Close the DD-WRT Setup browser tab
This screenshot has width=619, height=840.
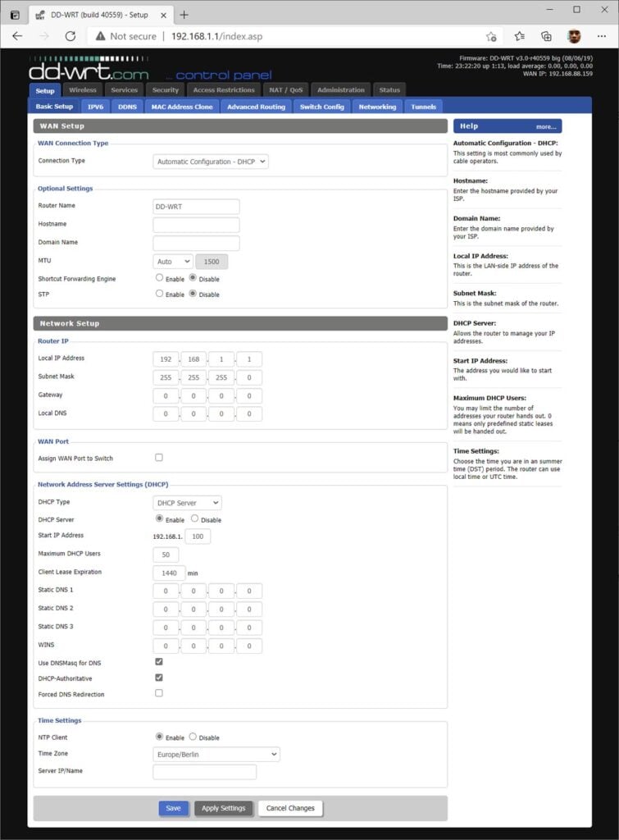pos(163,15)
